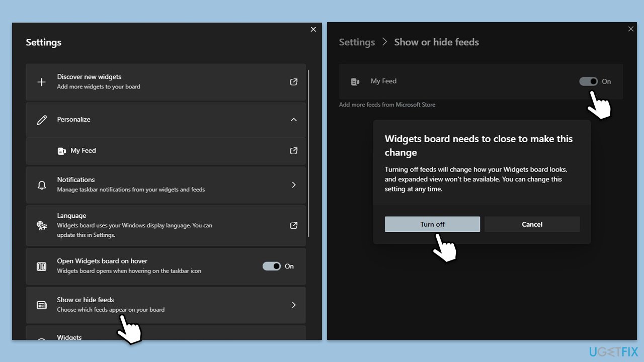The height and width of the screenshot is (362, 644).
Task: Open external link icon on My Feed row
Action: [x=294, y=151]
